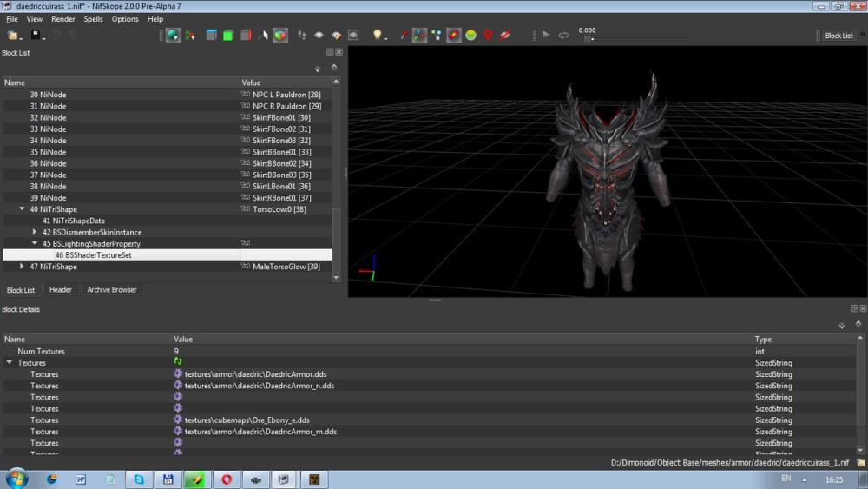Float the Block Details panel
The width and height of the screenshot is (868, 489).
853,308
